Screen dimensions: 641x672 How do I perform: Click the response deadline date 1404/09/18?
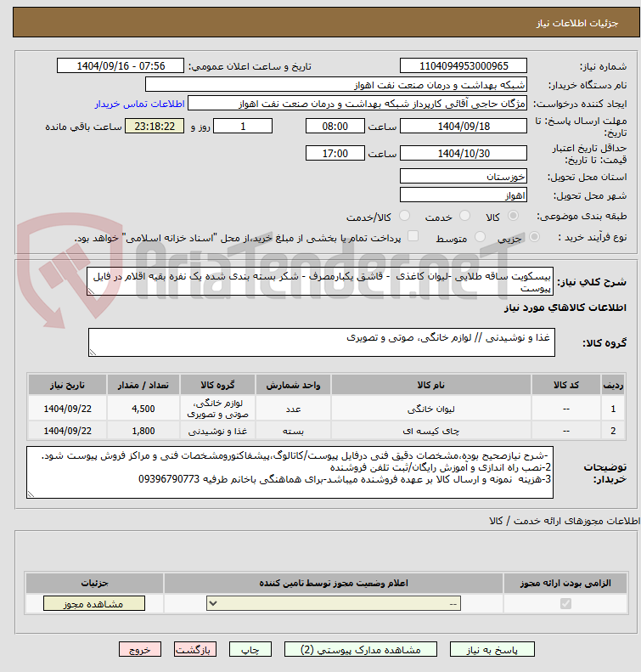tap(464, 127)
